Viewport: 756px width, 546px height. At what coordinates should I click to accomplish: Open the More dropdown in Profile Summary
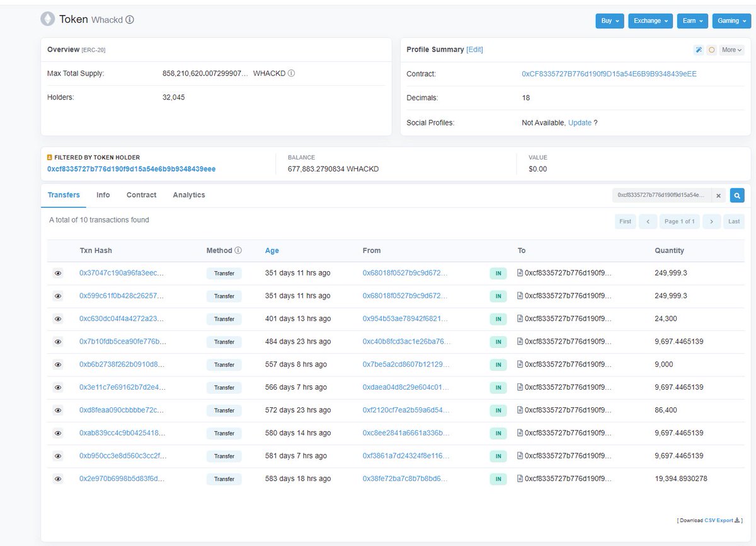(731, 50)
